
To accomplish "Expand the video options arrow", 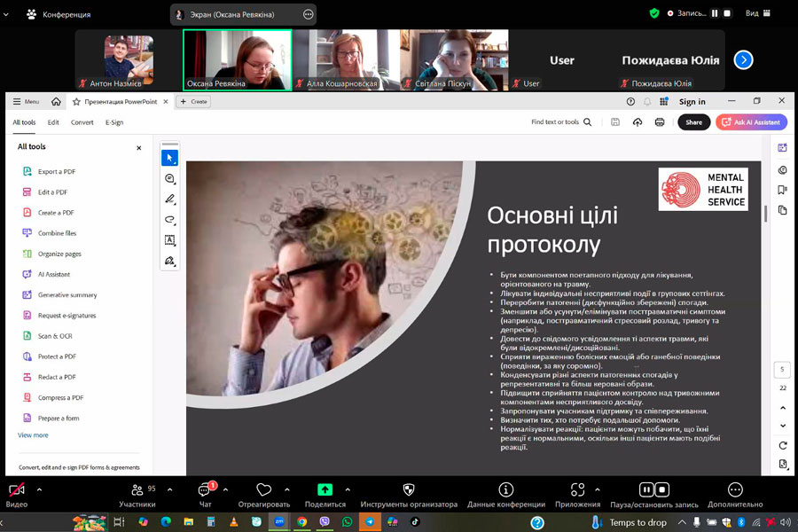I will 39,489.
